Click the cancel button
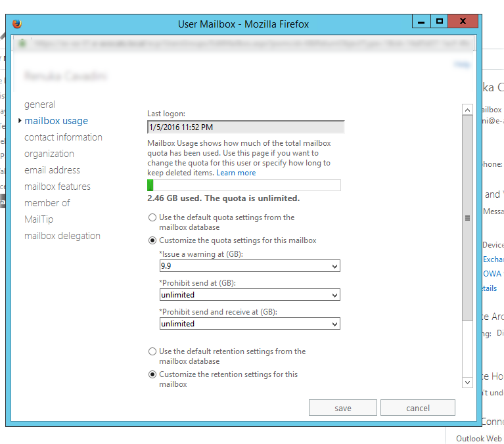Viewport: 504px width, 444px height. coord(417,408)
